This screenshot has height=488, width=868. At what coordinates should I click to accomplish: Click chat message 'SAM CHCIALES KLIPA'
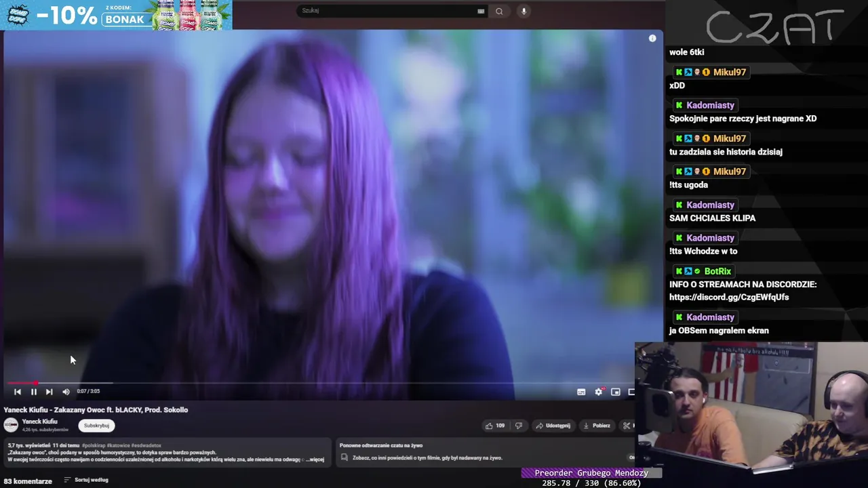pos(712,218)
